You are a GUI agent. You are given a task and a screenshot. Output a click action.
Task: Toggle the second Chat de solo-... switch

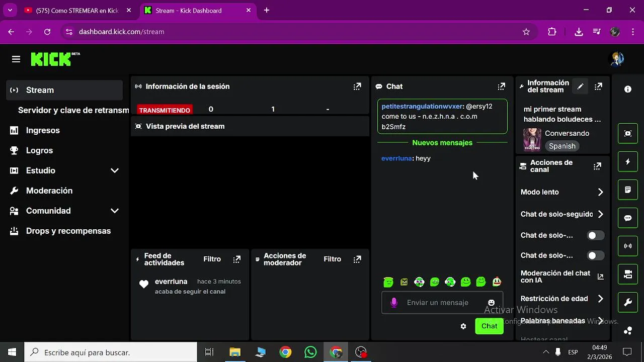[596, 255]
